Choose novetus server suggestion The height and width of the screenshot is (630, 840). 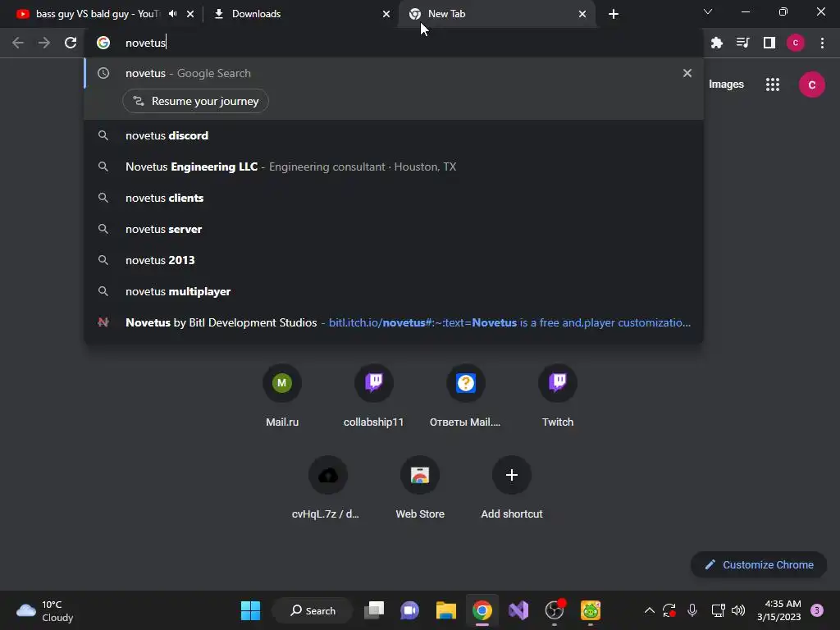click(x=394, y=229)
